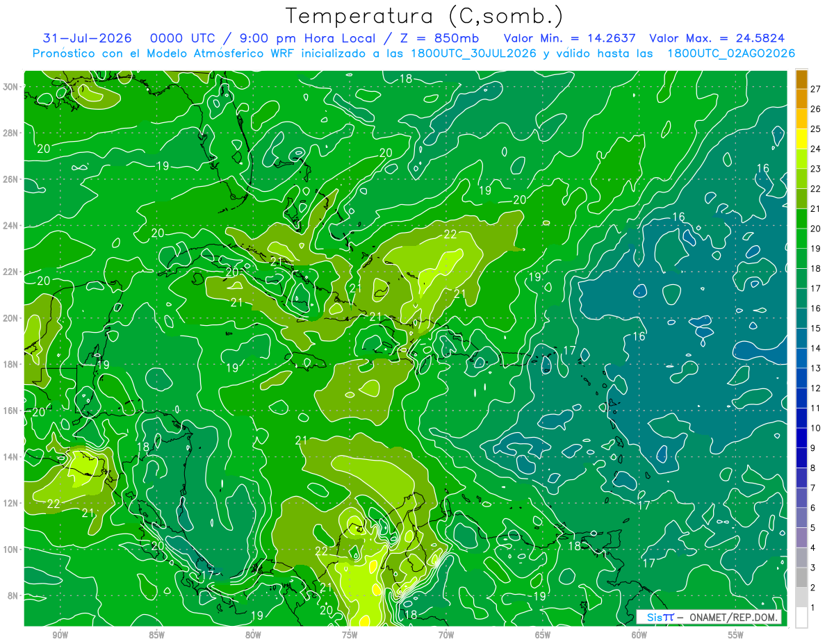The width and height of the screenshot is (834, 644).
Task: Click the color legend label "25"
Action: click(x=815, y=129)
